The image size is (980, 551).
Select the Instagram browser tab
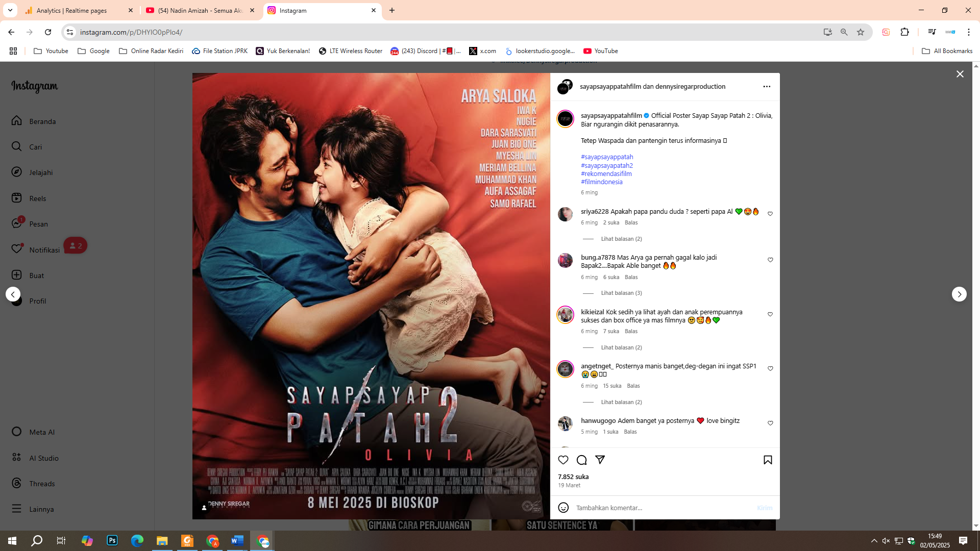322,10
